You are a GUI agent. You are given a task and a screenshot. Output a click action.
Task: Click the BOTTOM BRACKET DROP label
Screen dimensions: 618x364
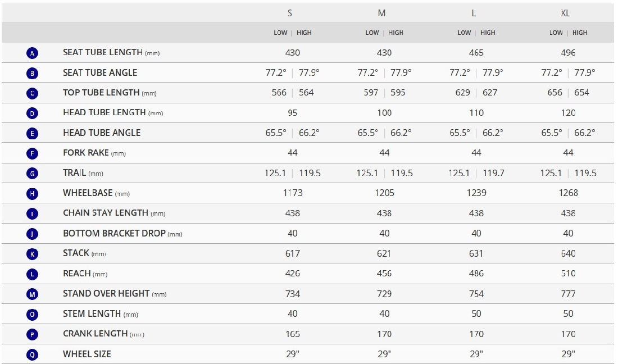(x=114, y=233)
